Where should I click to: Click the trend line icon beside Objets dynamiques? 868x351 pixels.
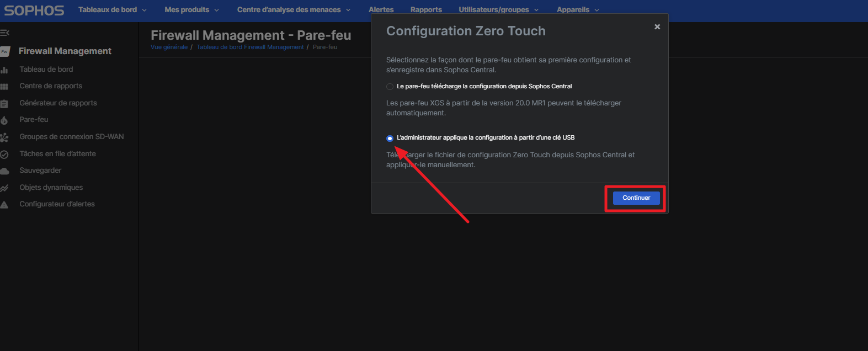click(x=4, y=188)
